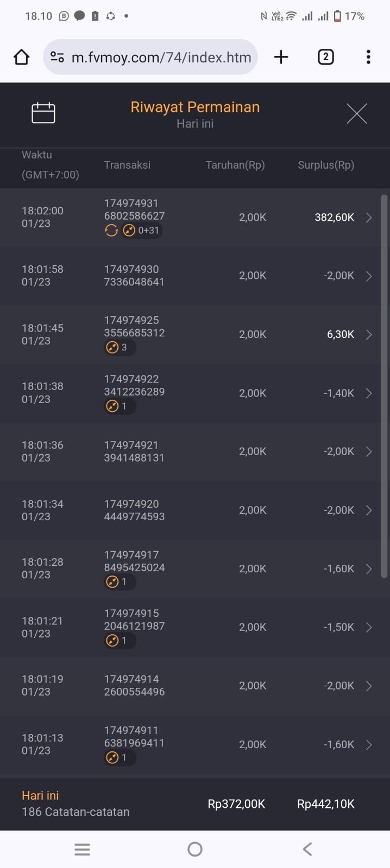Viewport: 390px width, 868px height.
Task: Open a new browser tab
Action: point(281,57)
